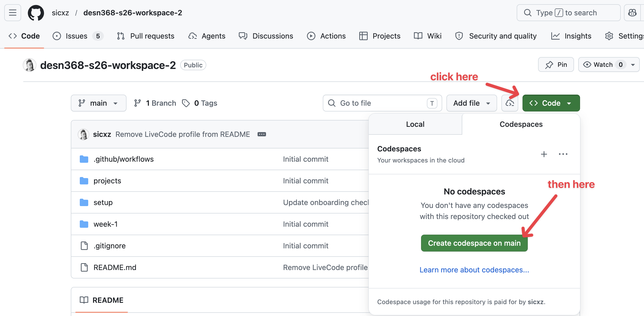Open the agents icon button beside Code
This screenshot has width=644, height=316.
(x=510, y=103)
